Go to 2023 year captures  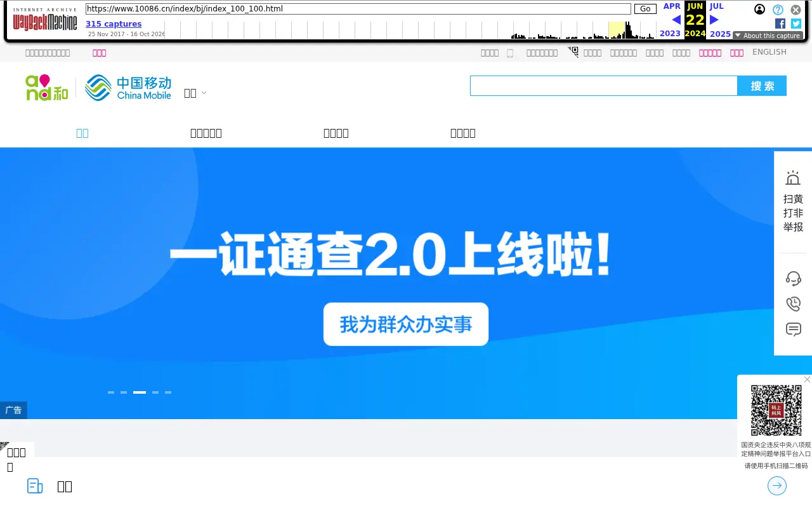pos(670,34)
